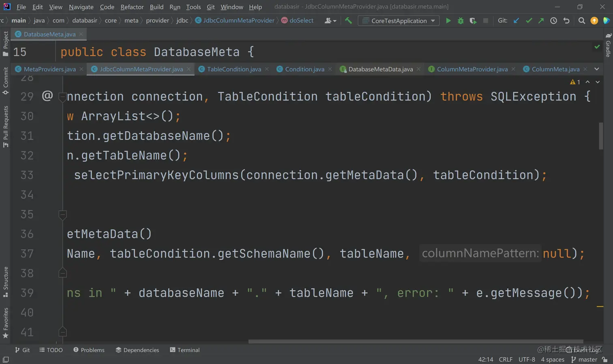
Task: Run CoreTestApplication with the green play icon
Action: pyautogui.click(x=448, y=21)
